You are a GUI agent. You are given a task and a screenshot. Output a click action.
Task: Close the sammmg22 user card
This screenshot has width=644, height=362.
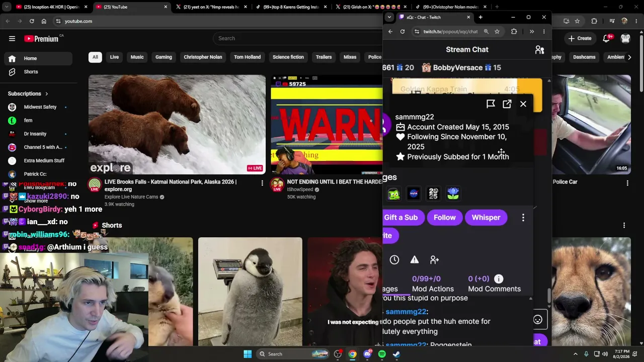pos(523,104)
